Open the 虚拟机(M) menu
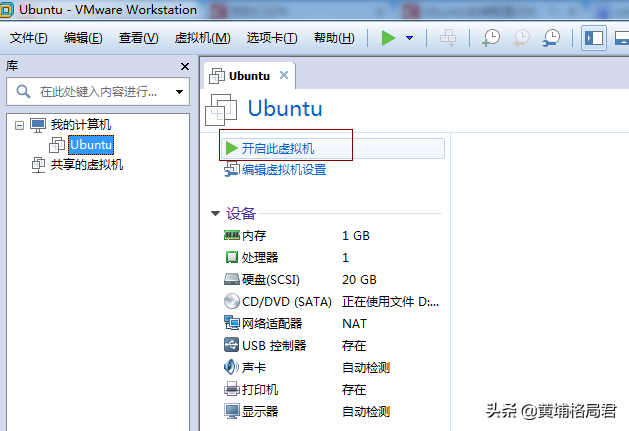 click(x=203, y=38)
